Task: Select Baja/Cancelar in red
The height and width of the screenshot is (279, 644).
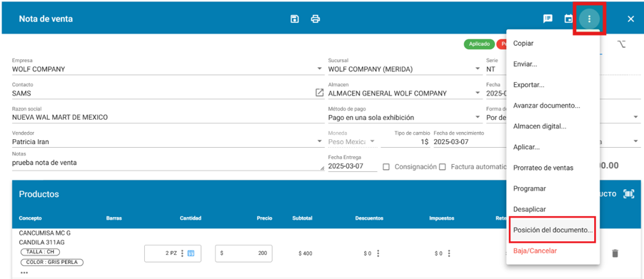Action: (553, 250)
